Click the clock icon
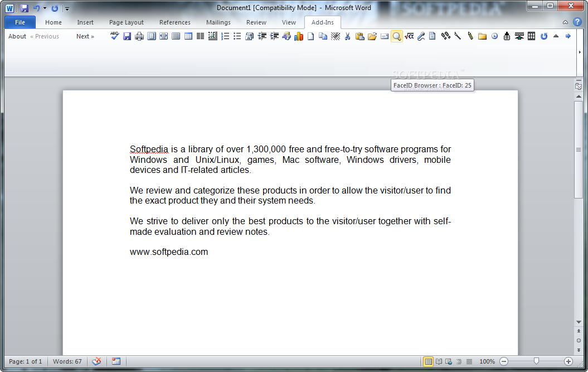Image resolution: width=588 pixels, height=372 pixels. [x=494, y=36]
